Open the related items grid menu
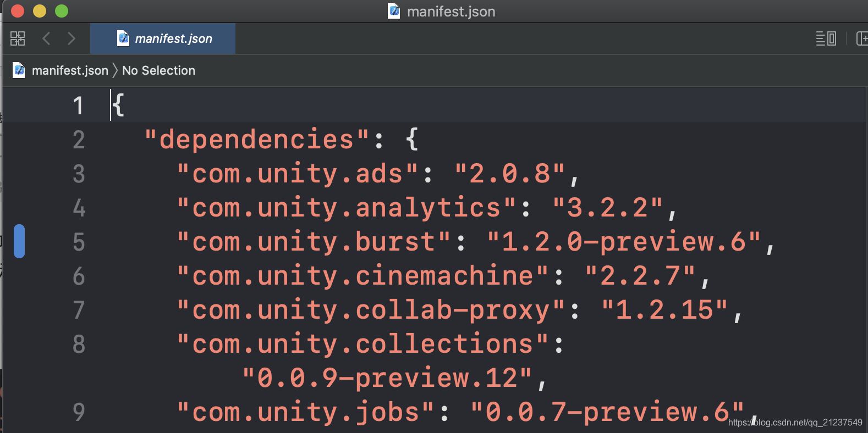 click(18, 38)
